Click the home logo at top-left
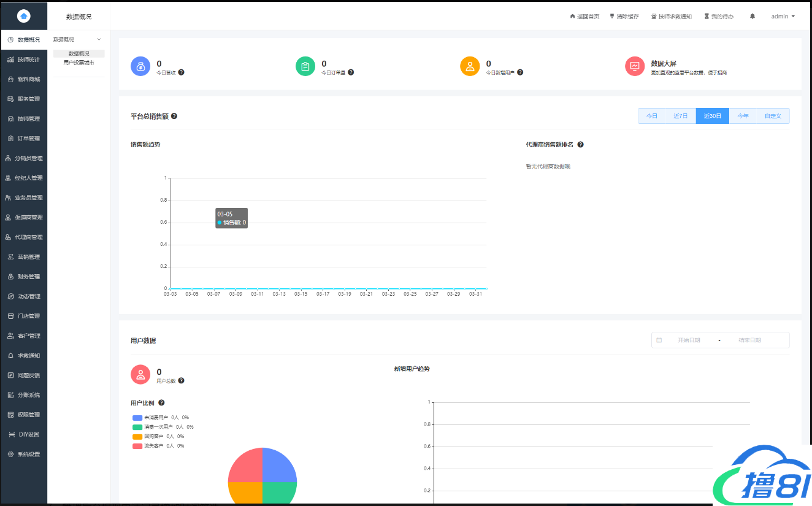Screen dimensions: 812x506 click(x=24, y=17)
